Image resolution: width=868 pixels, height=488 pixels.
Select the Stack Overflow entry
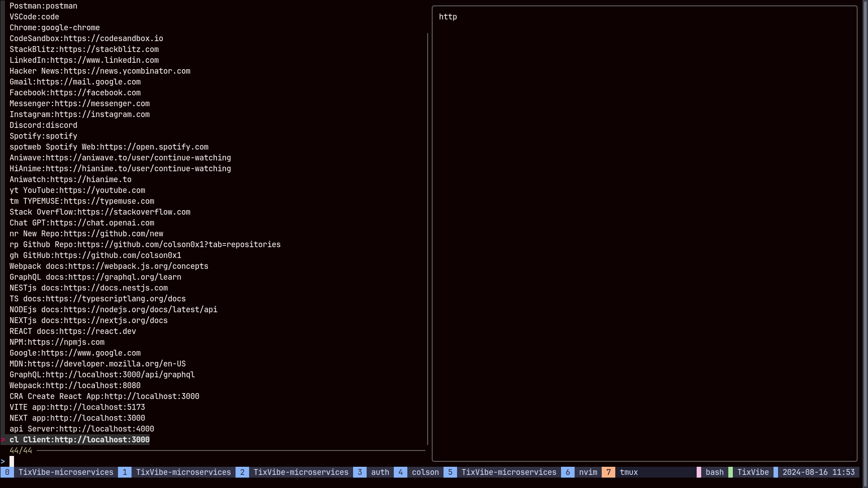click(100, 212)
